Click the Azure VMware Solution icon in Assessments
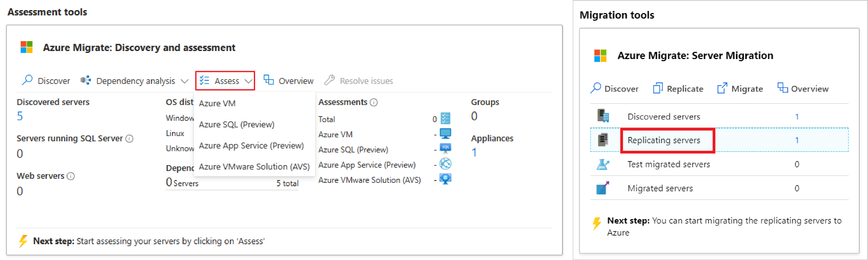 click(445, 179)
